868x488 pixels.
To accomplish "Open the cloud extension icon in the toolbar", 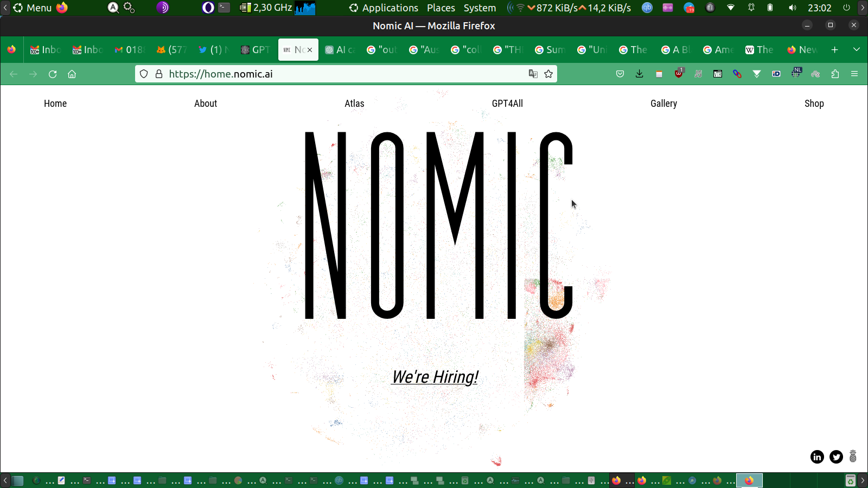I will [x=815, y=74].
